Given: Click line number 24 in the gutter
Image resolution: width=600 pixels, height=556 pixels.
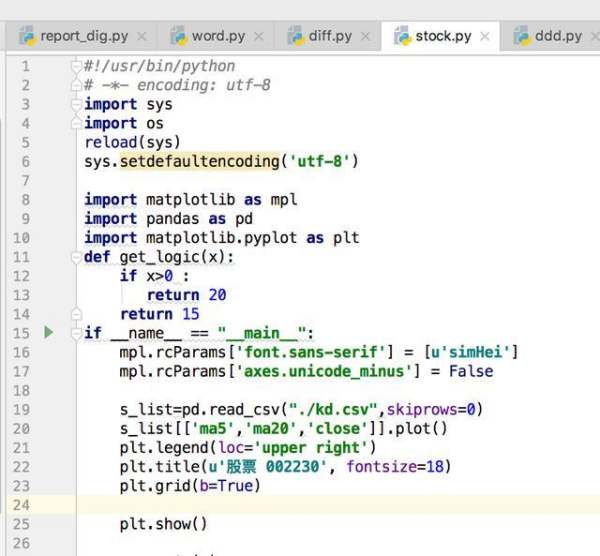Looking at the screenshot, I should tap(21, 505).
